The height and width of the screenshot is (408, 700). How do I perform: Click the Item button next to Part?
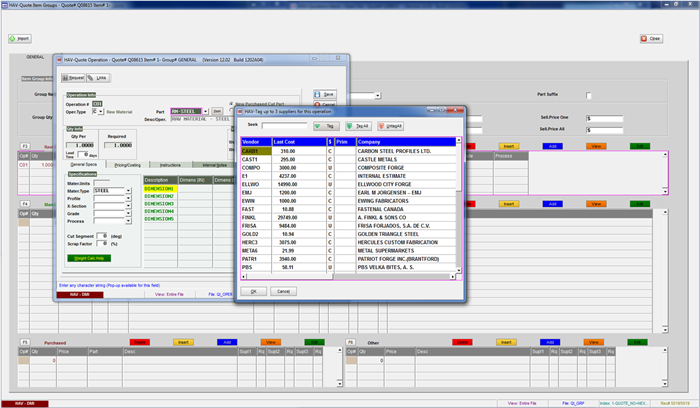(x=217, y=111)
